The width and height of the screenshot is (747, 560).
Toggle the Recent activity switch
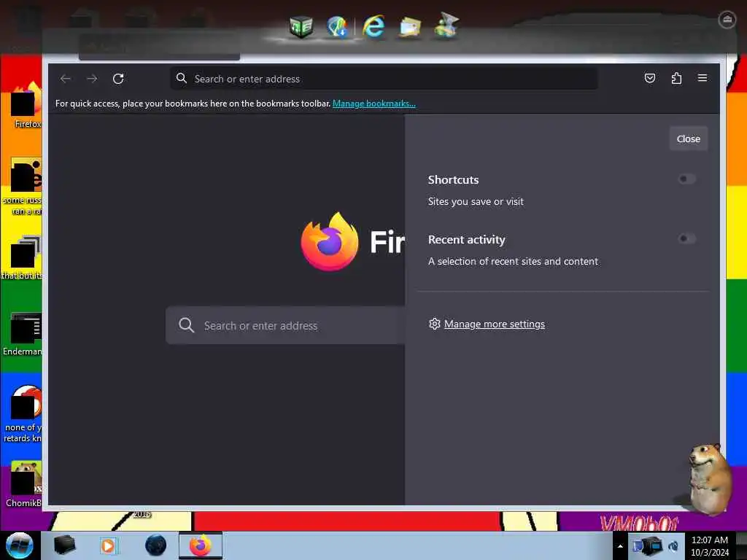[686, 238]
